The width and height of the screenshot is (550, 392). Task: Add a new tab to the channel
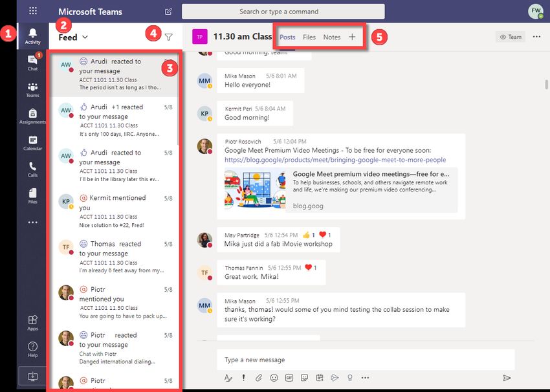(352, 37)
